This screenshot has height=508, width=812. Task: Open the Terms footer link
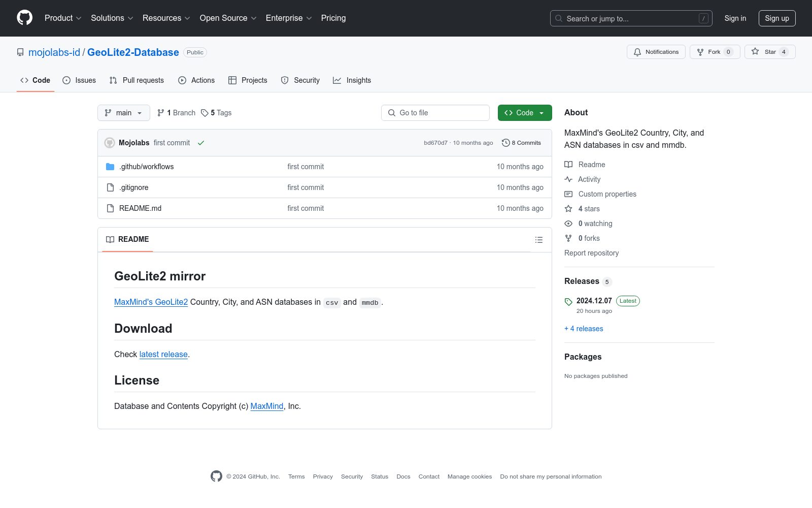pyautogui.click(x=296, y=477)
